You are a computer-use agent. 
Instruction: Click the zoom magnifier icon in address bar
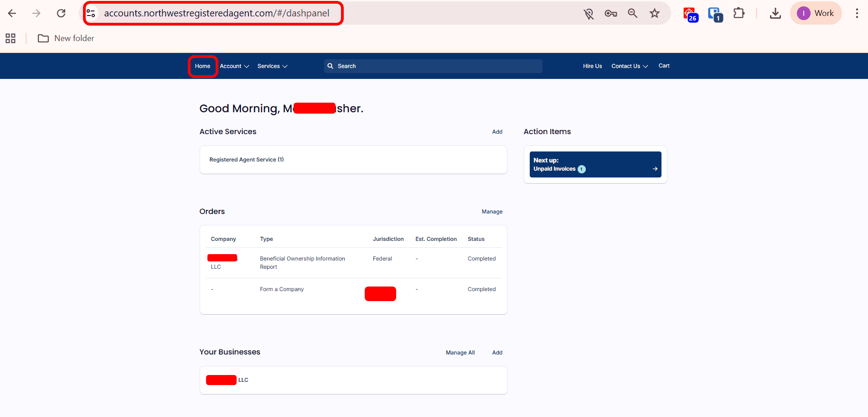click(632, 13)
